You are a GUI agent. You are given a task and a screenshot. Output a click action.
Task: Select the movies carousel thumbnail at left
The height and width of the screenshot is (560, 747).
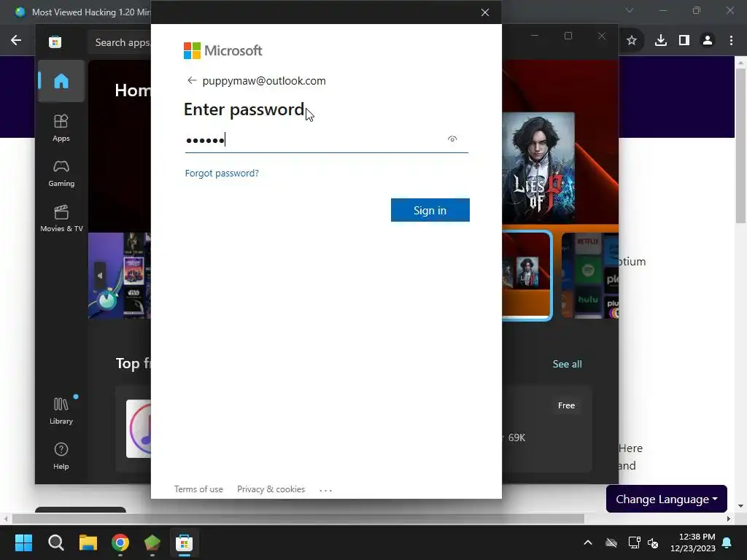[120, 275]
